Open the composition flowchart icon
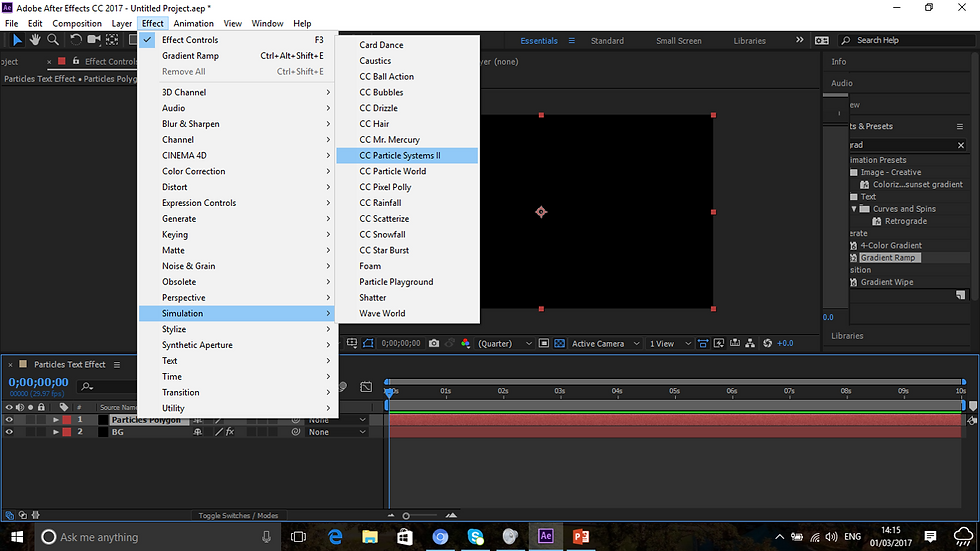Screen dimensions: 980x551 tap(751, 344)
